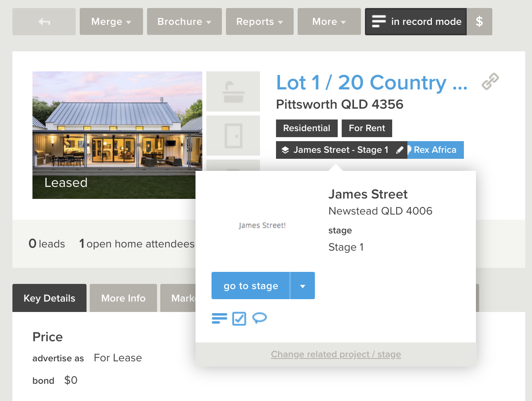Image resolution: width=532 pixels, height=401 pixels.
Task: Click the notes lines icon in popup
Action: coord(219,318)
